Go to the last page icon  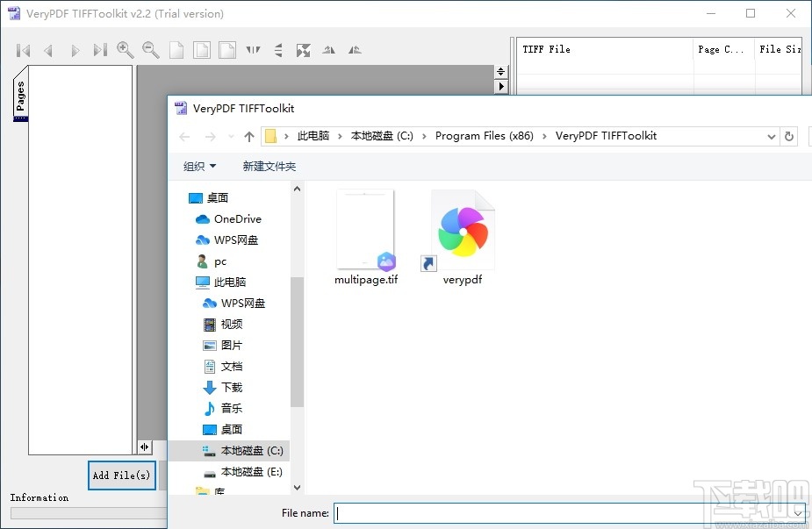click(99, 50)
